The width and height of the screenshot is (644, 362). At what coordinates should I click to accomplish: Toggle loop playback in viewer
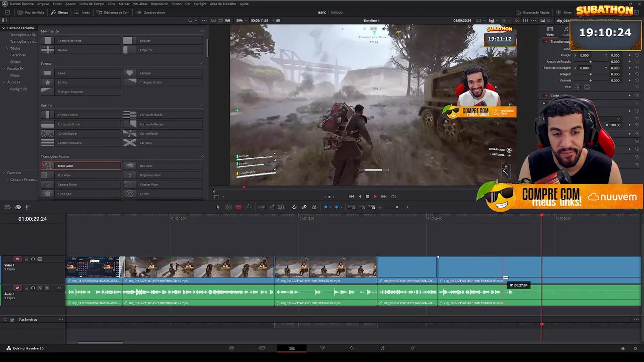[393, 197]
